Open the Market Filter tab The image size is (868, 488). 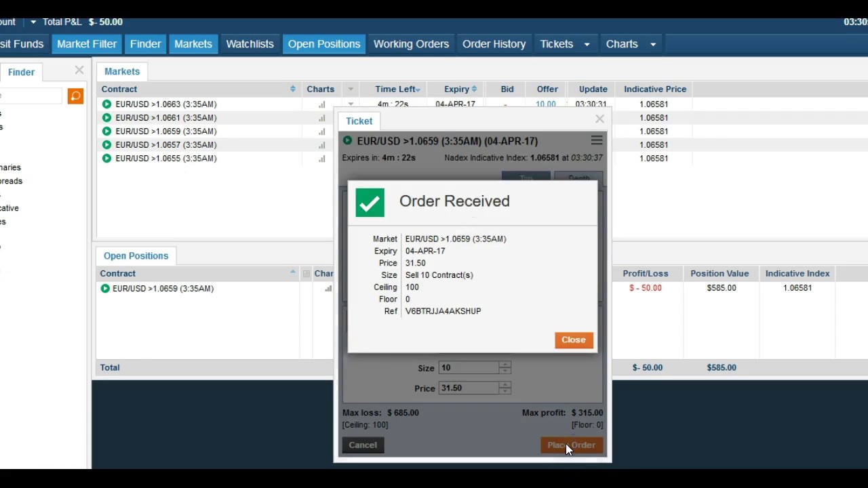click(87, 44)
